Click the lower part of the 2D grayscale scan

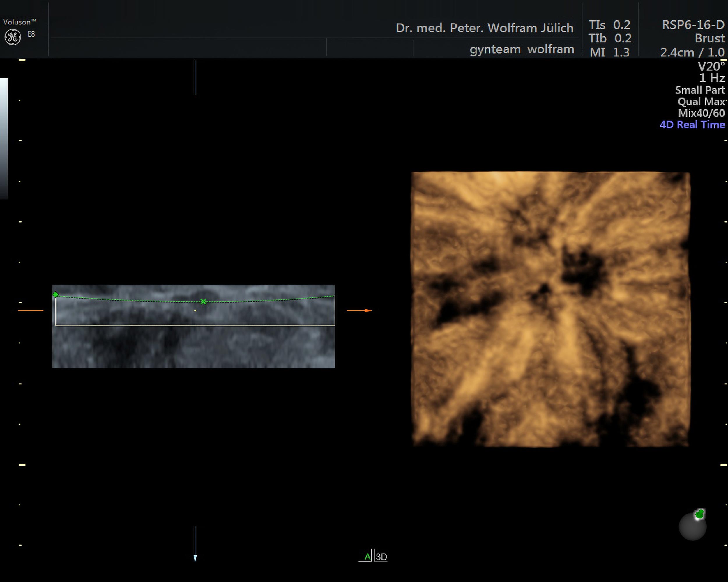pyautogui.click(x=193, y=347)
